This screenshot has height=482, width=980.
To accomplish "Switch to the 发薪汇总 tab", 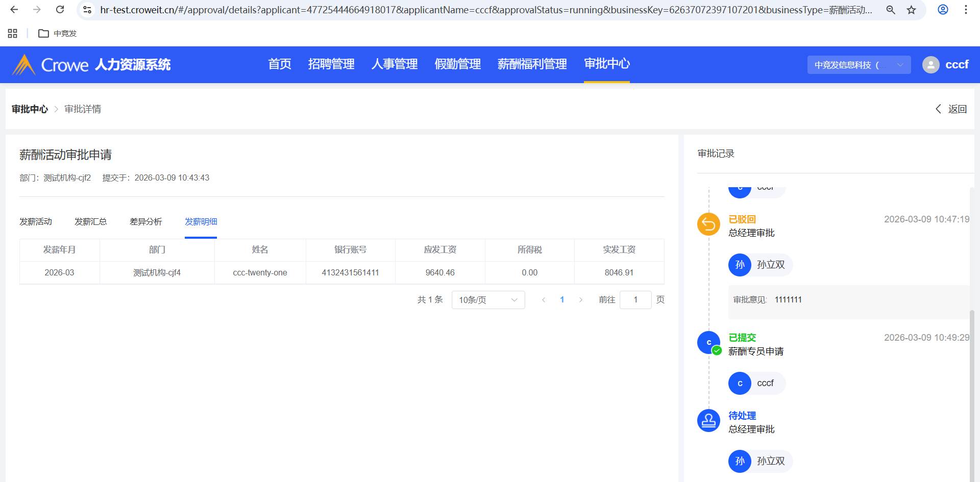I will (x=90, y=221).
